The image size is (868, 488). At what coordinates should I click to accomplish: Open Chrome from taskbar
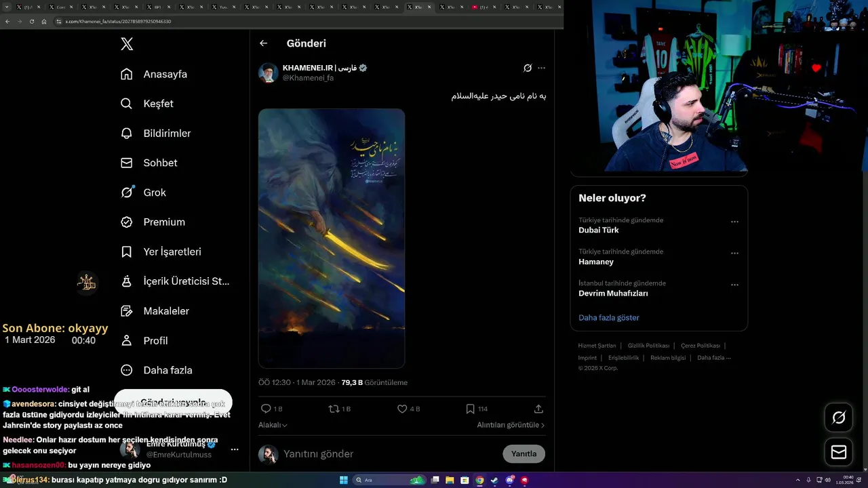[x=480, y=481]
